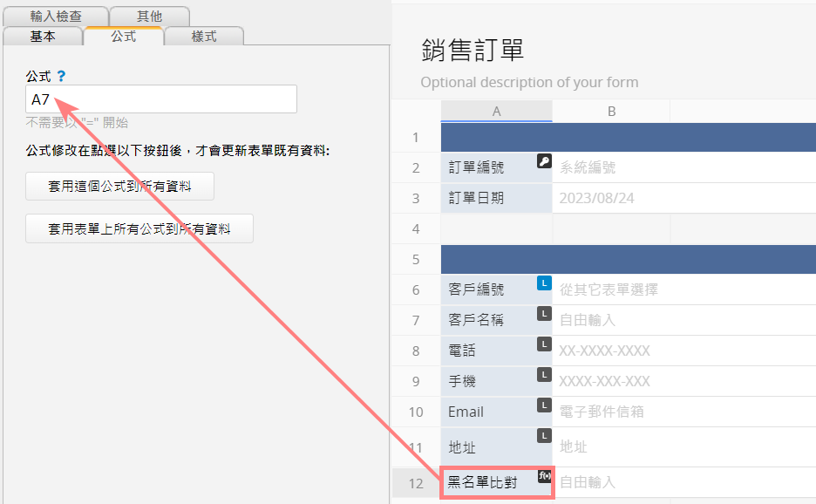Click the f(x) formula icon on 黑名單比對
The image size is (816, 504).
coord(544,475)
